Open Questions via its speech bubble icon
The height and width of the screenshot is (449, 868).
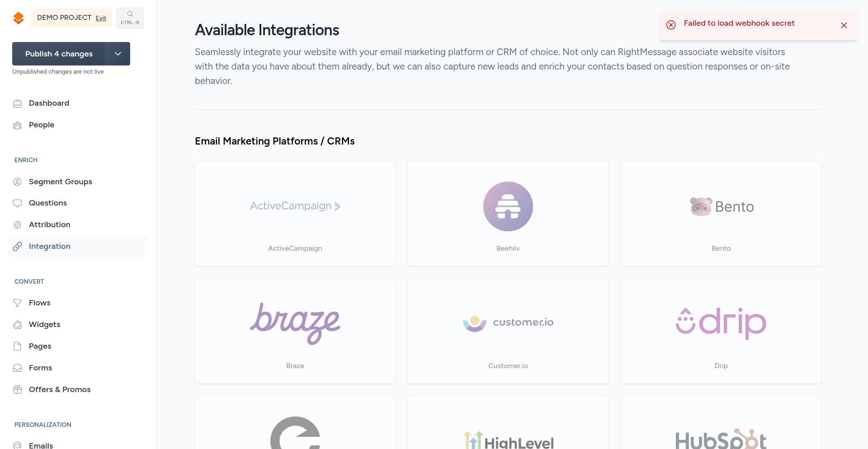(x=17, y=203)
